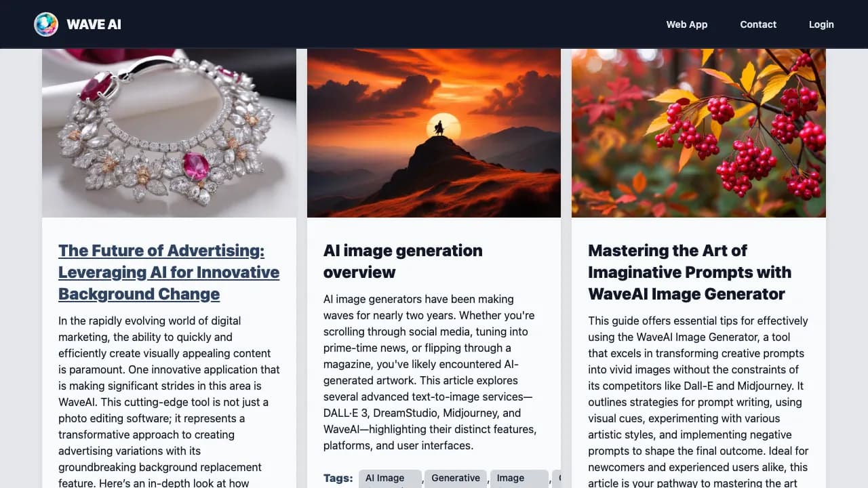The width and height of the screenshot is (868, 488).
Task: Open the diamond bracelet jewelry thumbnail
Action: pyautogui.click(x=169, y=133)
